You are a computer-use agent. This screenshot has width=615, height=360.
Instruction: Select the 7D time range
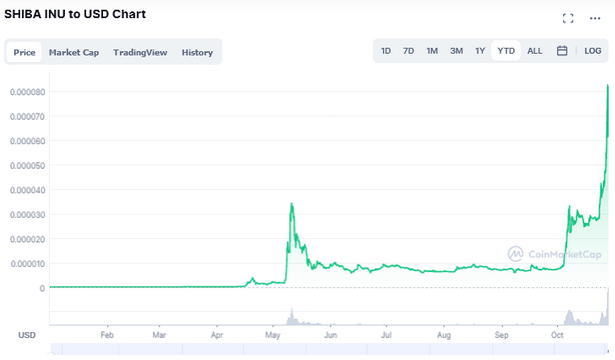[408, 51]
